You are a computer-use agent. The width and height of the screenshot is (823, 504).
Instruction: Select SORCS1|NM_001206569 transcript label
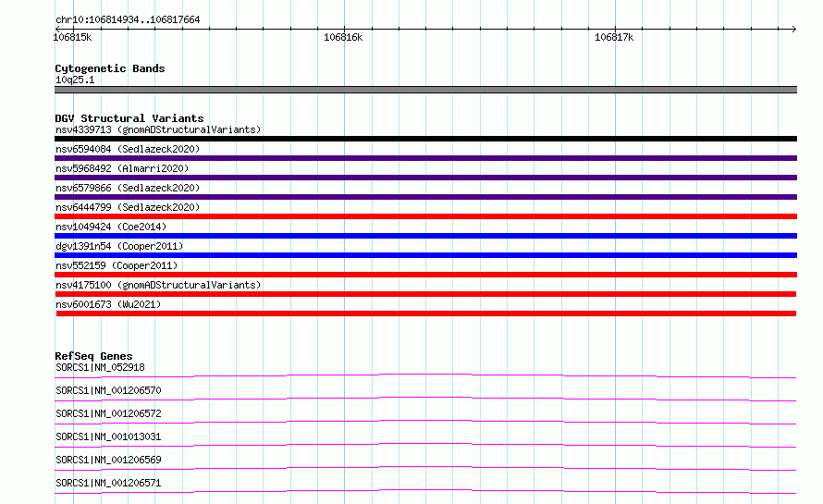(108, 460)
